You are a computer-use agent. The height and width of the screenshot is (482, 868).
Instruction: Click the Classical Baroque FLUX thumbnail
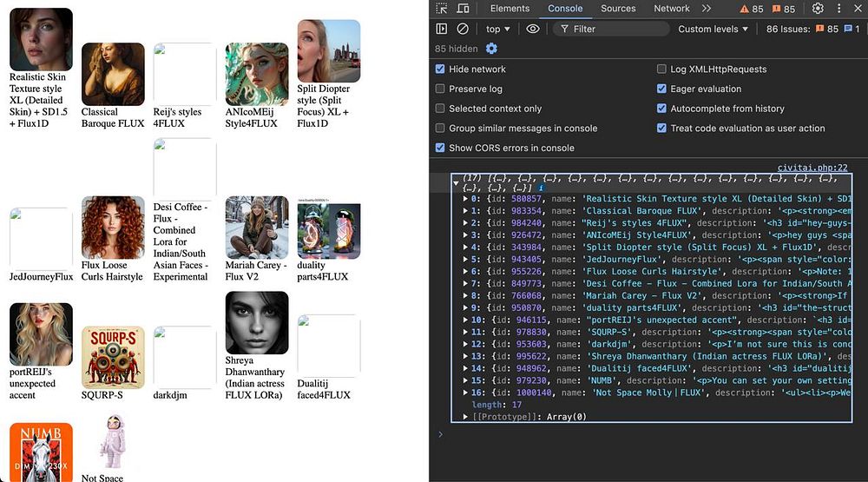(x=113, y=74)
